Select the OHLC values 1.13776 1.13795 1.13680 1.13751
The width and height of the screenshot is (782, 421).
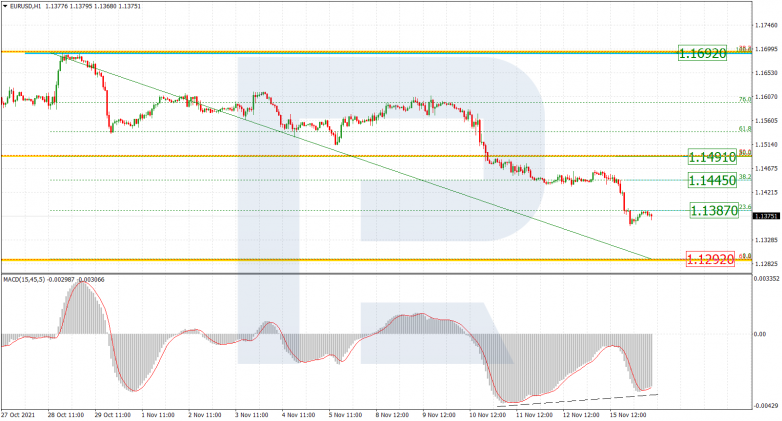pyautogui.click(x=93, y=6)
